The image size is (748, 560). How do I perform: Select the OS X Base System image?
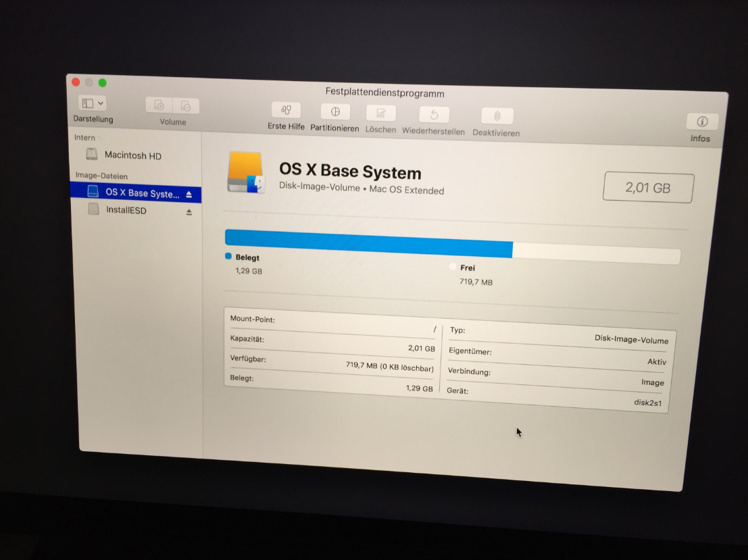click(136, 193)
